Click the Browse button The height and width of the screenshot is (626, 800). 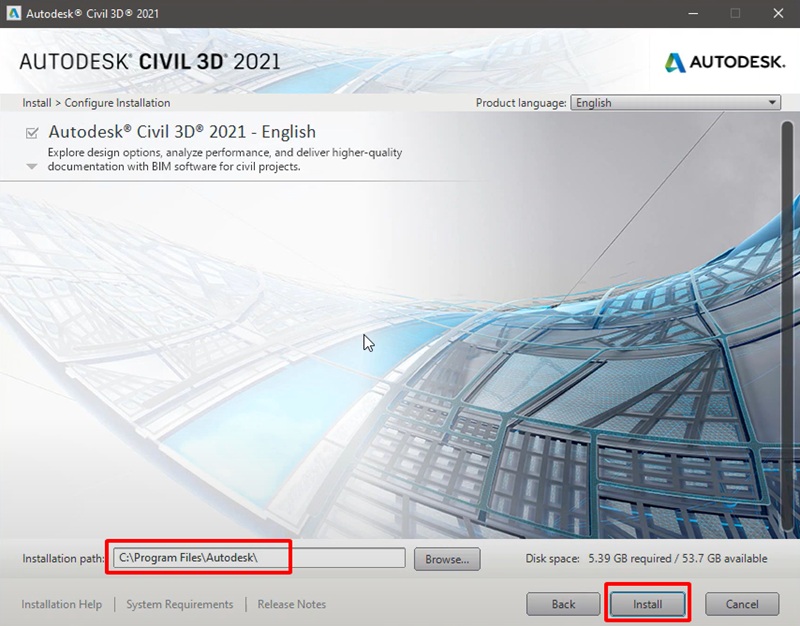coord(446,560)
